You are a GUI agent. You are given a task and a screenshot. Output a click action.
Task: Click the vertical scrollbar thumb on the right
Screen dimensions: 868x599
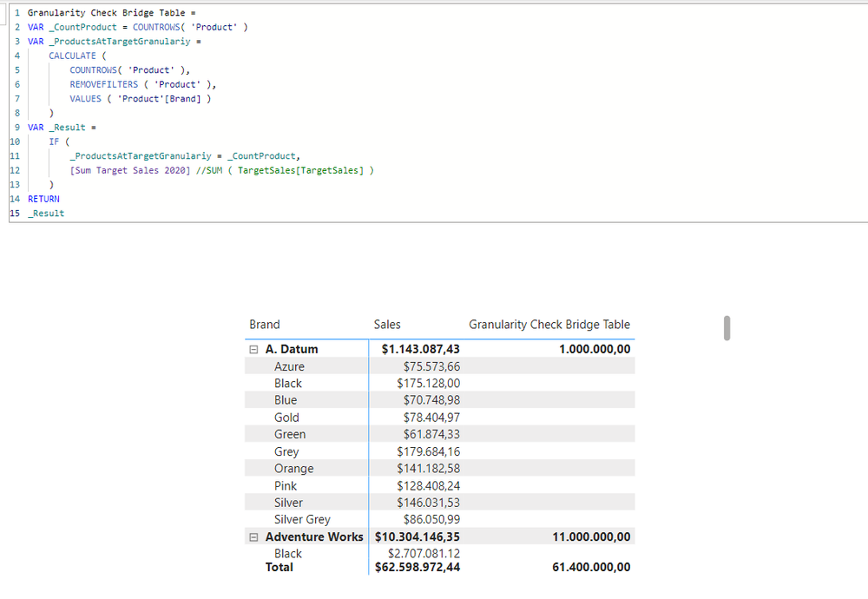click(x=726, y=330)
